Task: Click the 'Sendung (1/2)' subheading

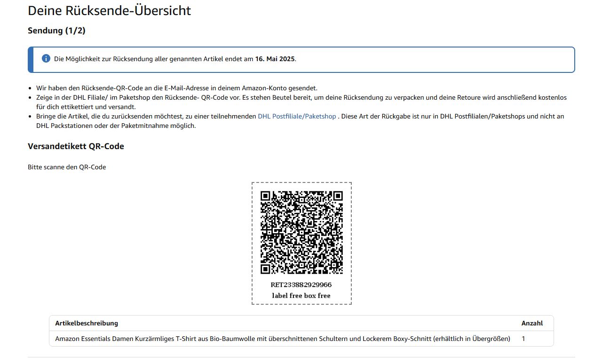Action: (x=56, y=31)
